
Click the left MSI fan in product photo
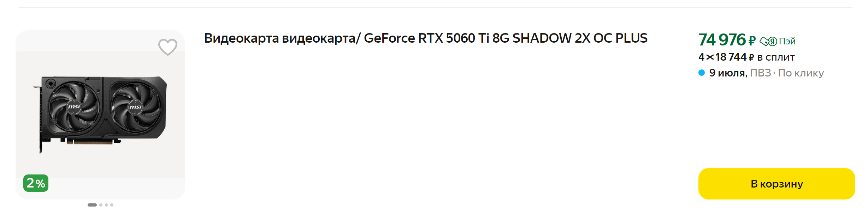point(74,107)
